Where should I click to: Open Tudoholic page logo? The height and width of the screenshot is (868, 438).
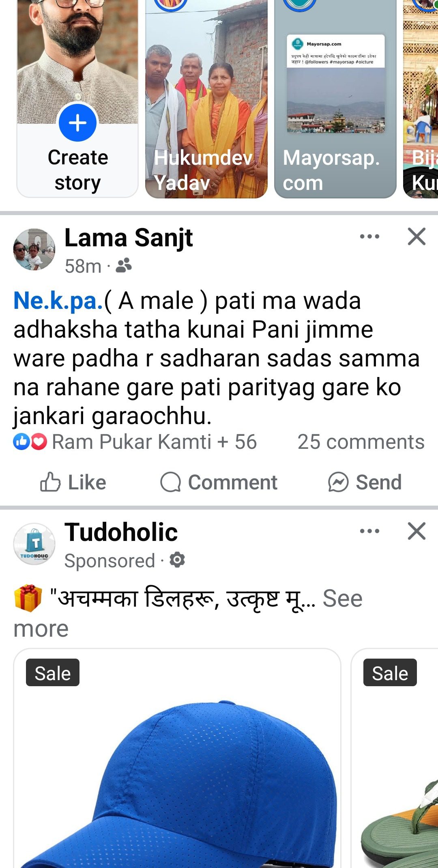coord(34,544)
